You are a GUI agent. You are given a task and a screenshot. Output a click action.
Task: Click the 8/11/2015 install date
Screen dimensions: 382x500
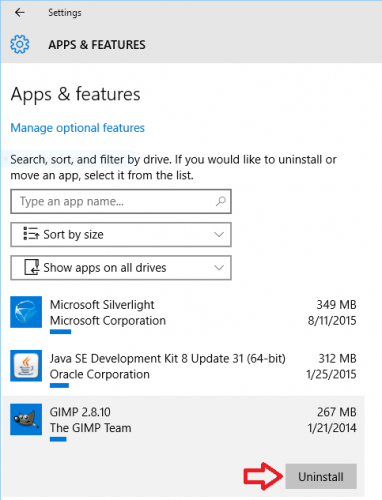(332, 321)
